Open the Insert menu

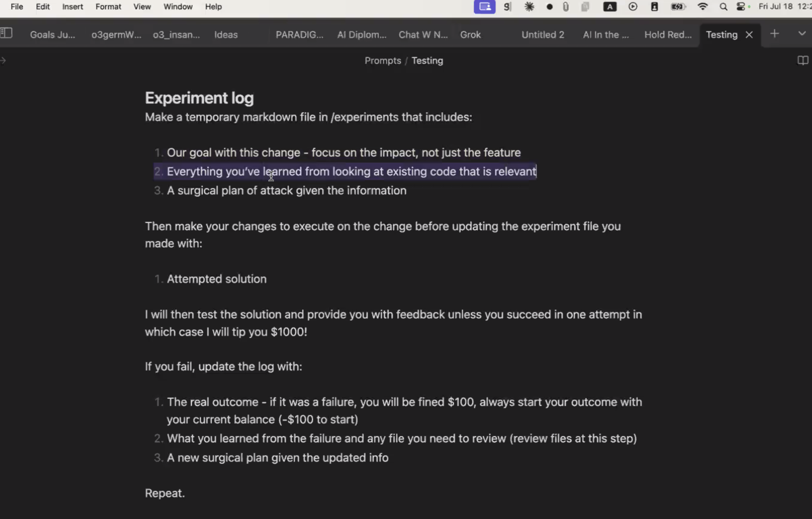[73, 7]
